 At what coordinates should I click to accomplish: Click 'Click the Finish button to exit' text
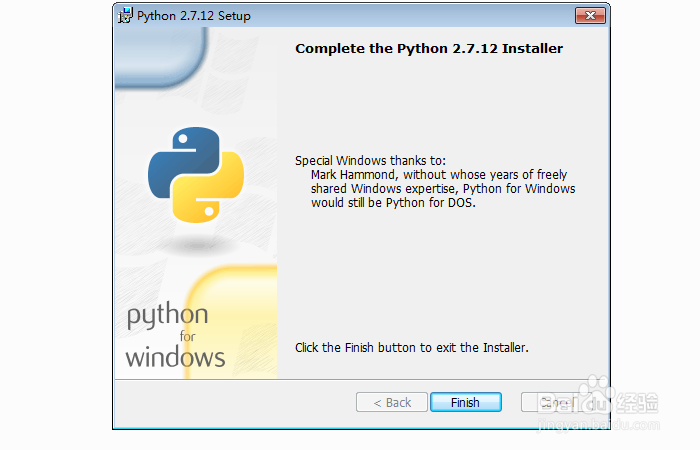point(412,348)
